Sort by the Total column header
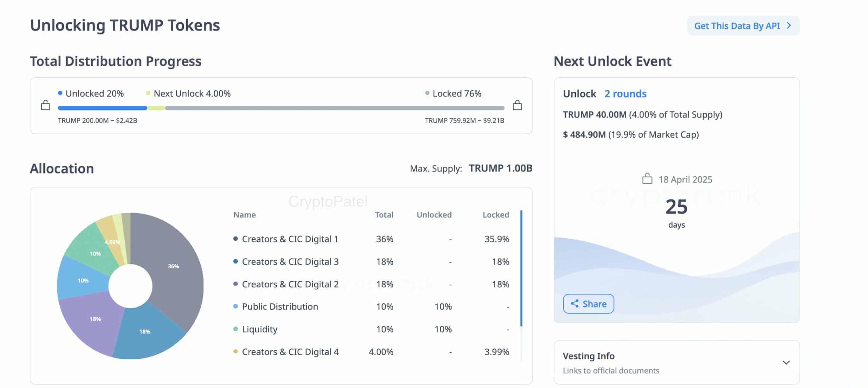Screen dimensions: 868x388 (384, 215)
